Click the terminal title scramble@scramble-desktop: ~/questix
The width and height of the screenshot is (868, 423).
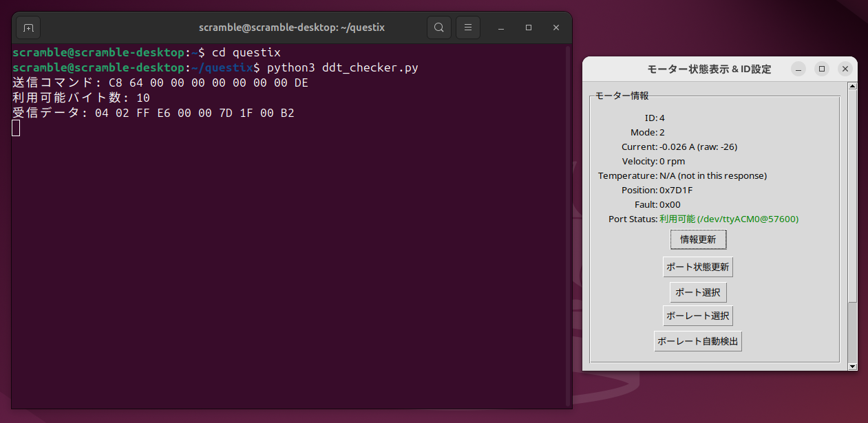(292, 28)
